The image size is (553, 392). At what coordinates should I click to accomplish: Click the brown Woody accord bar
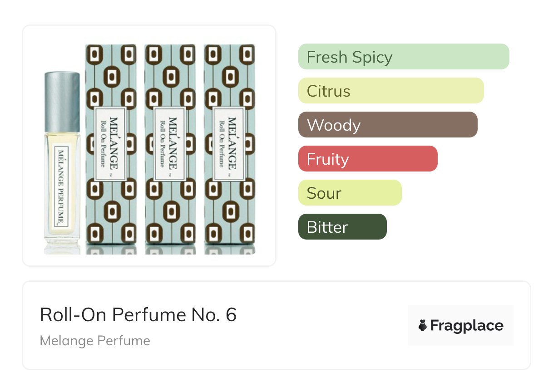click(387, 125)
